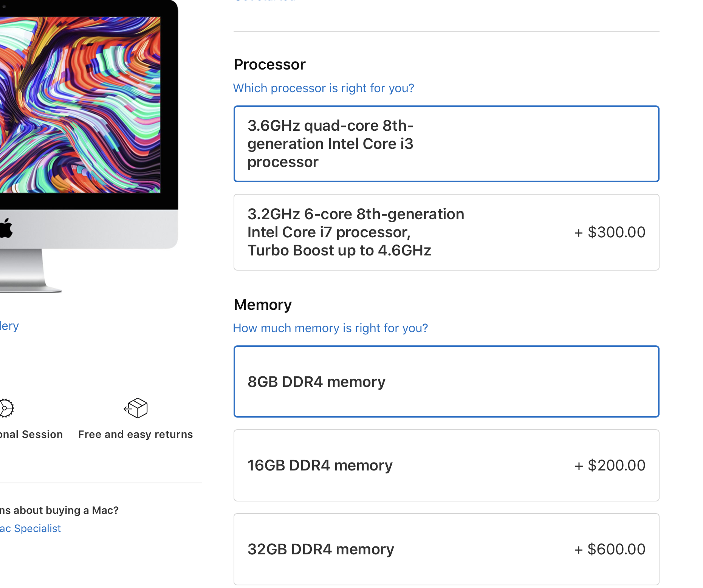Screen dimensions: 703x588
Task: Open "Which processor is right for you?" link
Action: click(x=324, y=88)
